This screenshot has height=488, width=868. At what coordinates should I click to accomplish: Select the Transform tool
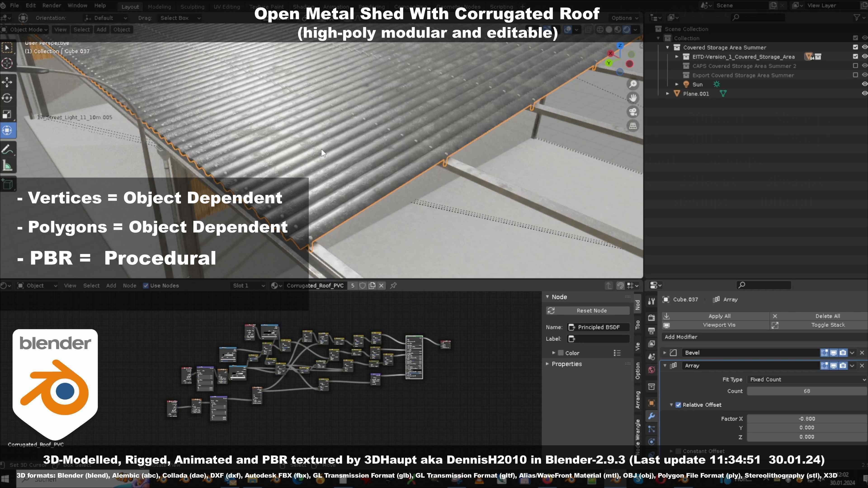coord(7,130)
